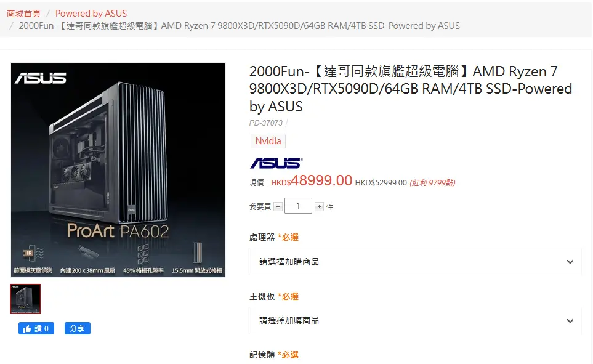
Task: Click the bonus points text 紅利:9799點
Action: (x=433, y=183)
